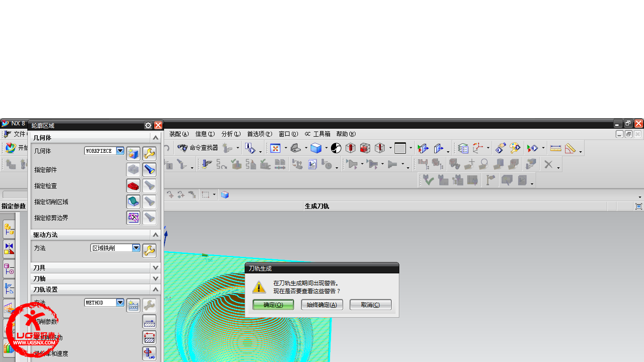Click the 指定部件 select-part icon
644x362 pixels.
(x=134, y=170)
